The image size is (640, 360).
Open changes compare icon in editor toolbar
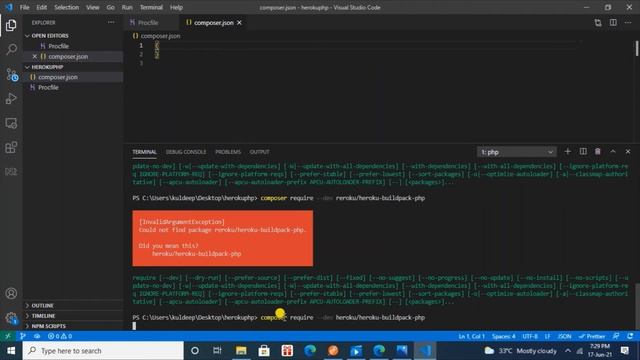pyautogui.click(x=598, y=22)
